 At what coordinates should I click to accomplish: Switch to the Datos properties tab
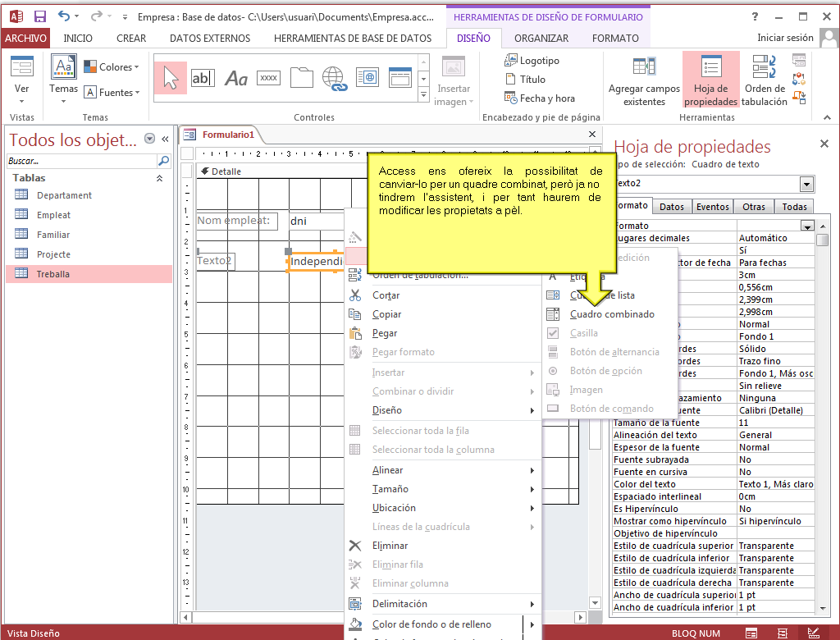[671, 207]
